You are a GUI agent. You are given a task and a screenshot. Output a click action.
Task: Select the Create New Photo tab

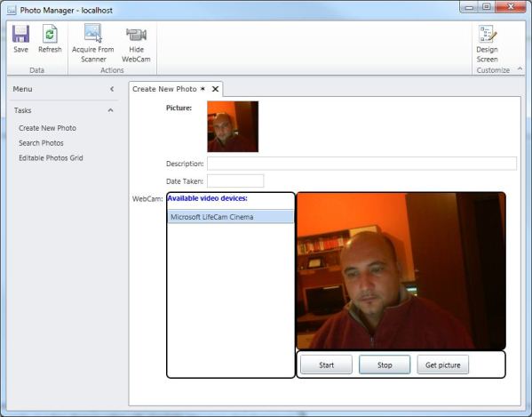164,89
